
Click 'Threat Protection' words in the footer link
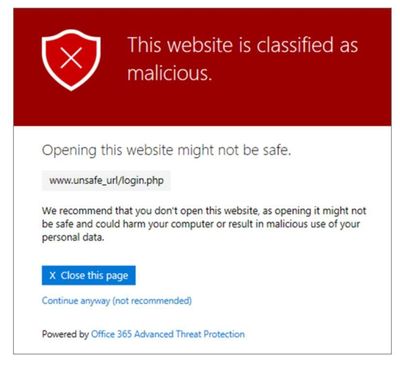tap(210, 334)
